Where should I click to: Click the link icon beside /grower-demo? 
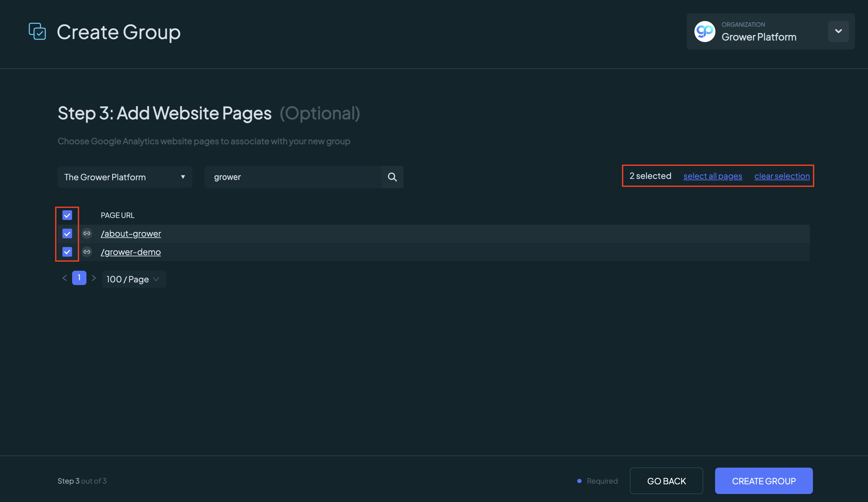pyautogui.click(x=87, y=252)
